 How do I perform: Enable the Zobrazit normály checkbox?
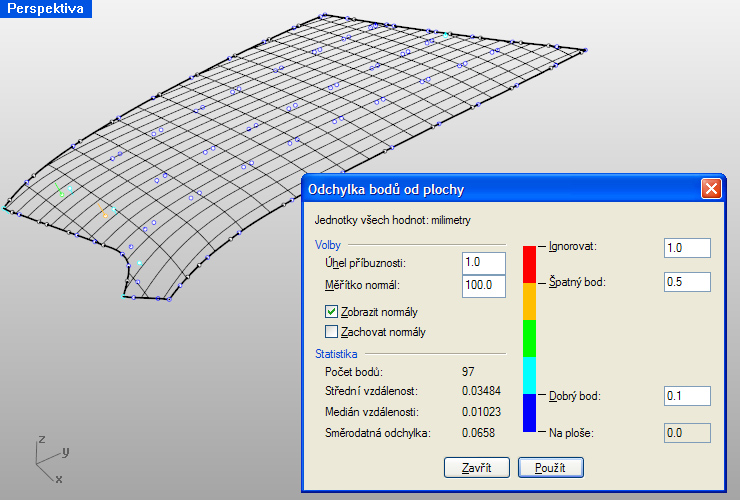[332, 311]
